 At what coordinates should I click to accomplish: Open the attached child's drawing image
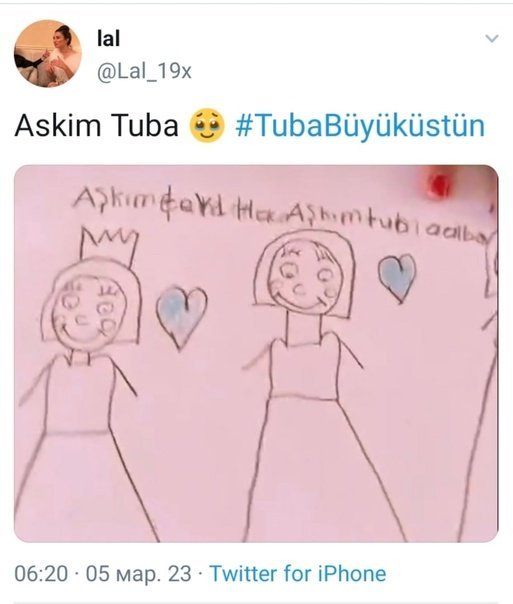(x=256, y=353)
